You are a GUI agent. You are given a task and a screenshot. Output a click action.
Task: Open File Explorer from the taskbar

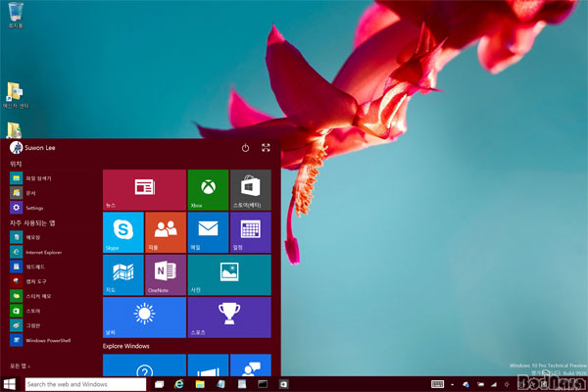(200, 384)
